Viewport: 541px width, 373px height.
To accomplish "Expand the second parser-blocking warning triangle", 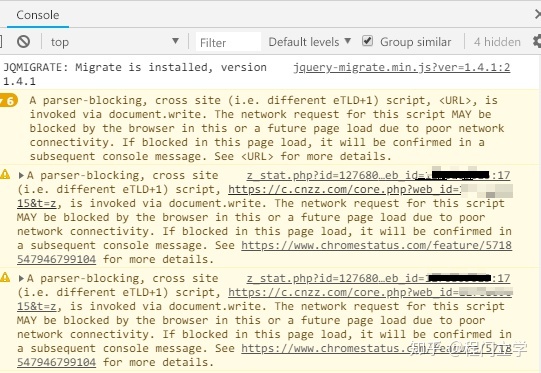I will coord(21,278).
